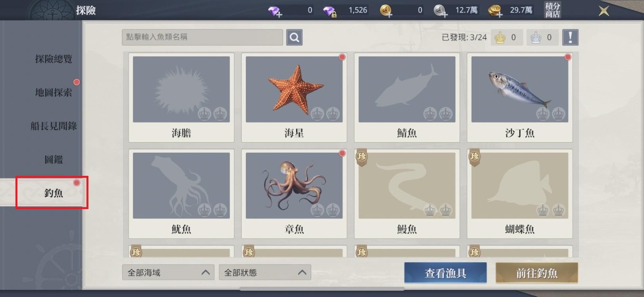This screenshot has height=297, width=644.
Task: Click the fish name search field
Action: (202, 37)
